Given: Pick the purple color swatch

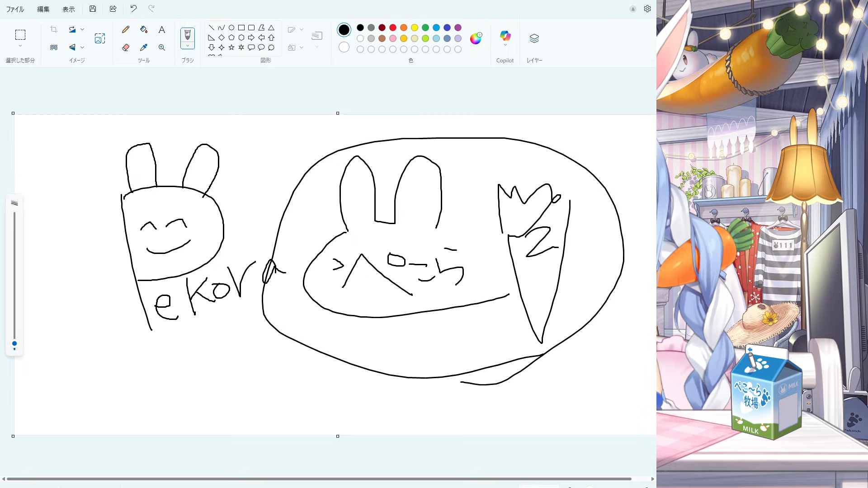Looking at the screenshot, I should tap(458, 28).
